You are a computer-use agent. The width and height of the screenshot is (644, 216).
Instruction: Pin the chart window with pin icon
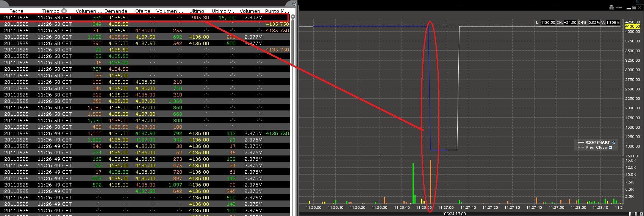(619, 8)
